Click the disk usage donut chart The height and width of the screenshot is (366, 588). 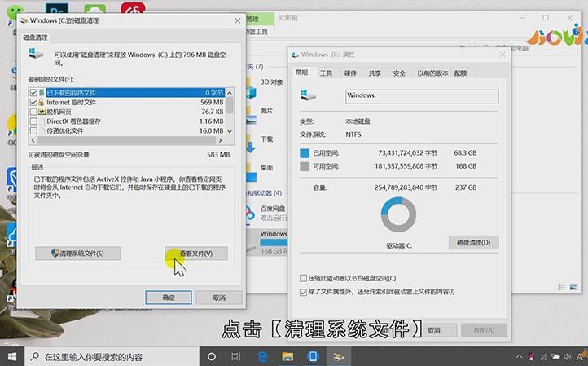point(398,214)
